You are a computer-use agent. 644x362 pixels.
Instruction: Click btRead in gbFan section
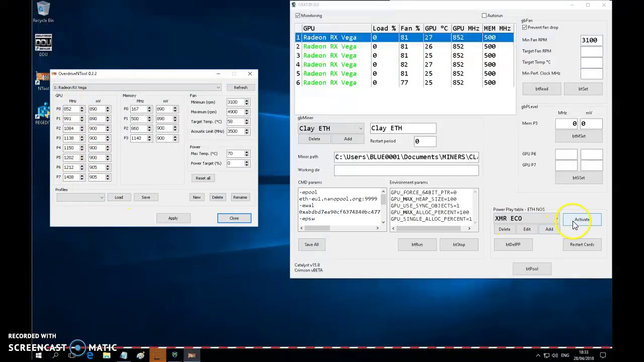click(542, 89)
